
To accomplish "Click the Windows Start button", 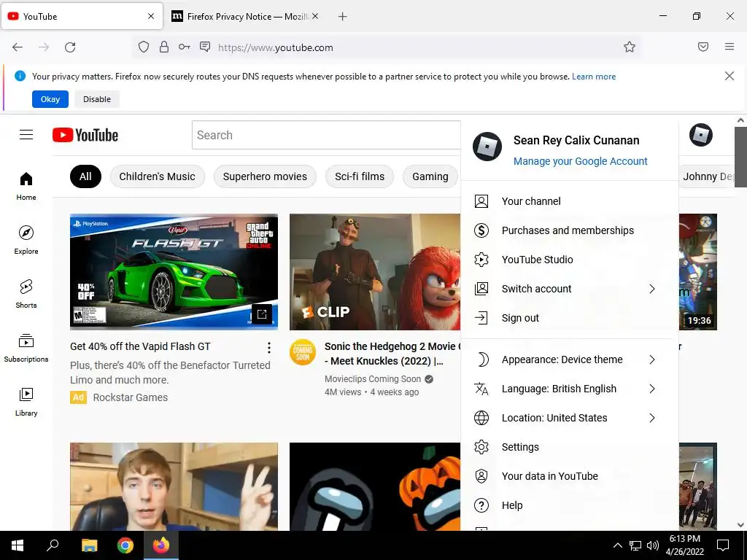I will click(18, 545).
